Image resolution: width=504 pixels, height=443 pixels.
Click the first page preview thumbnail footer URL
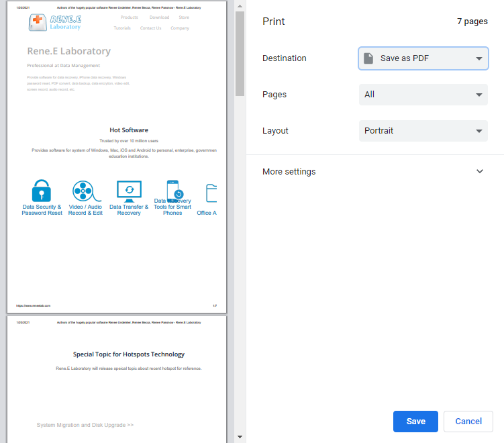[33, 305]
